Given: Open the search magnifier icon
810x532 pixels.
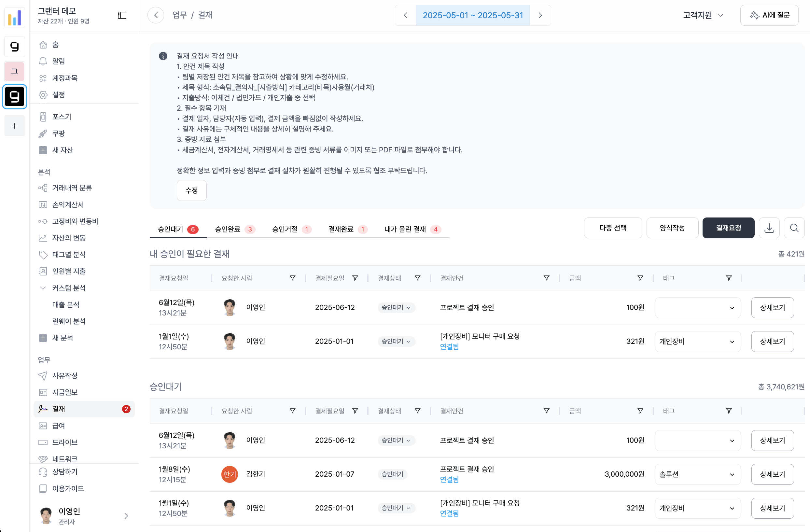Looking at the screenshot, I should [x=794, y=228].
